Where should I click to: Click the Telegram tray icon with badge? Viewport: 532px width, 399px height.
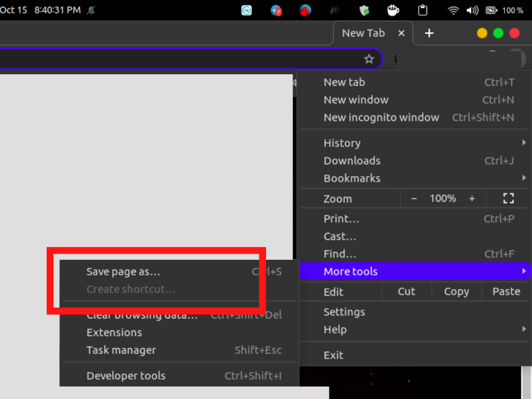(x=276, y=10)
